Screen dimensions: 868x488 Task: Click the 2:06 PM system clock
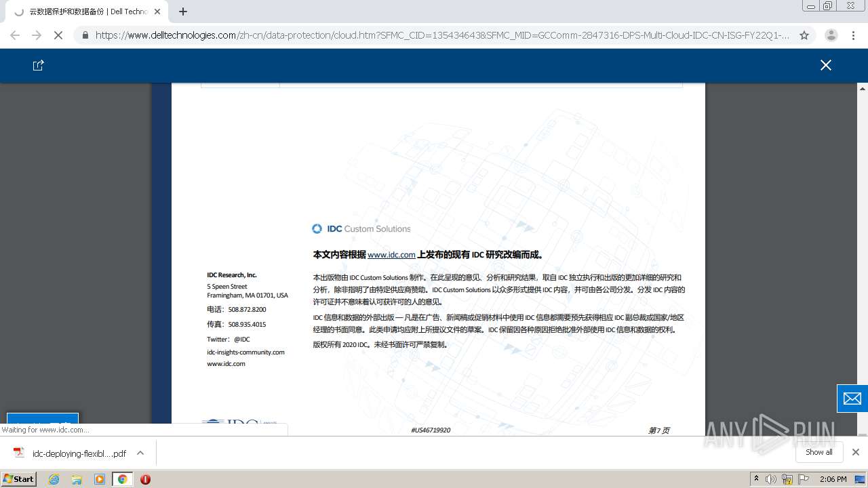833,479
